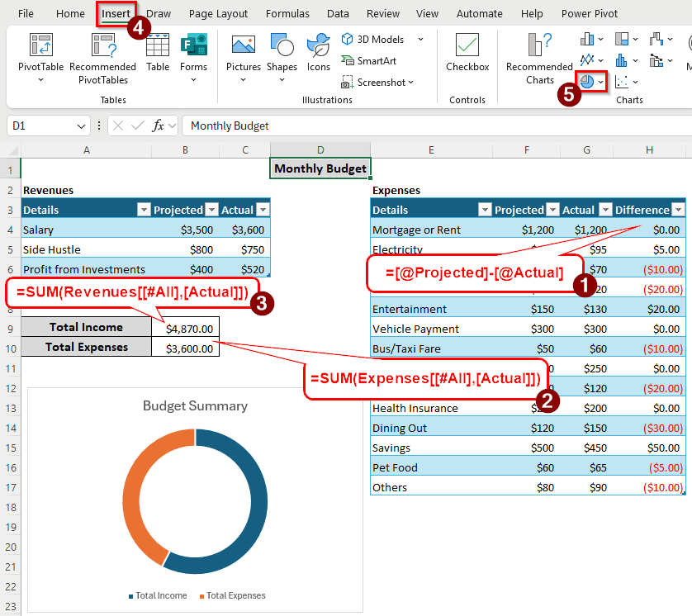The width and height of the screenshot is (692, 616).
Task: Open the Shapes gallery
Action: [282, 46]
